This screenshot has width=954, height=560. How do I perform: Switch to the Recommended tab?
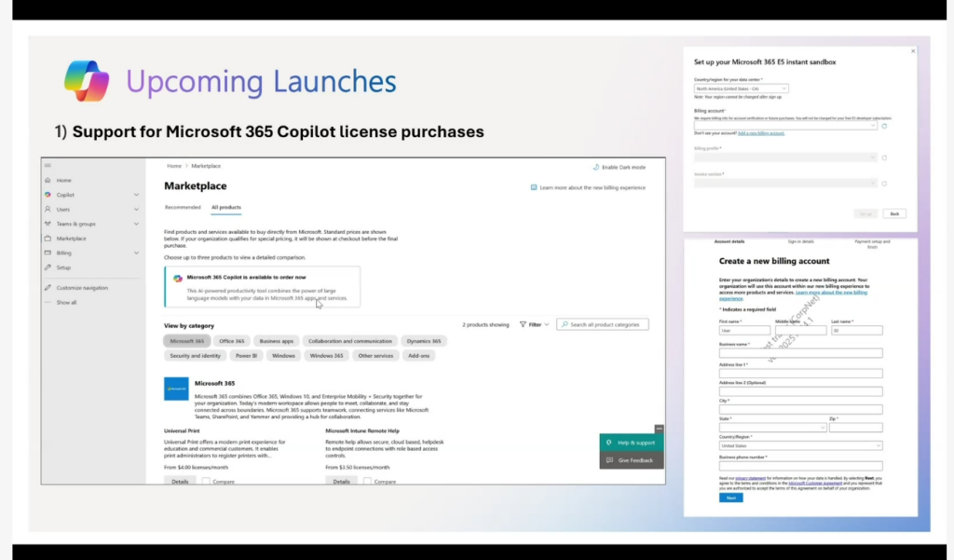(x=183, y=207)
